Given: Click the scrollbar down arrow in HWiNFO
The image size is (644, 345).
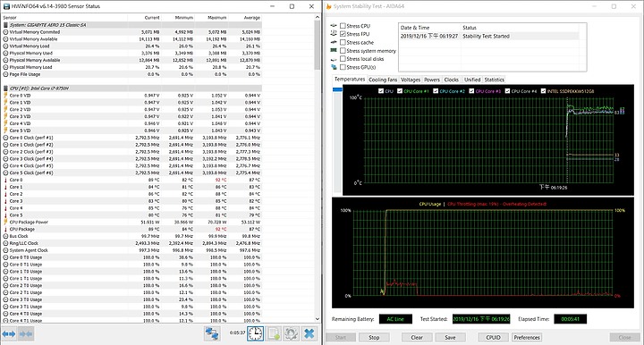Looking at the screenshot, I should click(x=317, y=319).
